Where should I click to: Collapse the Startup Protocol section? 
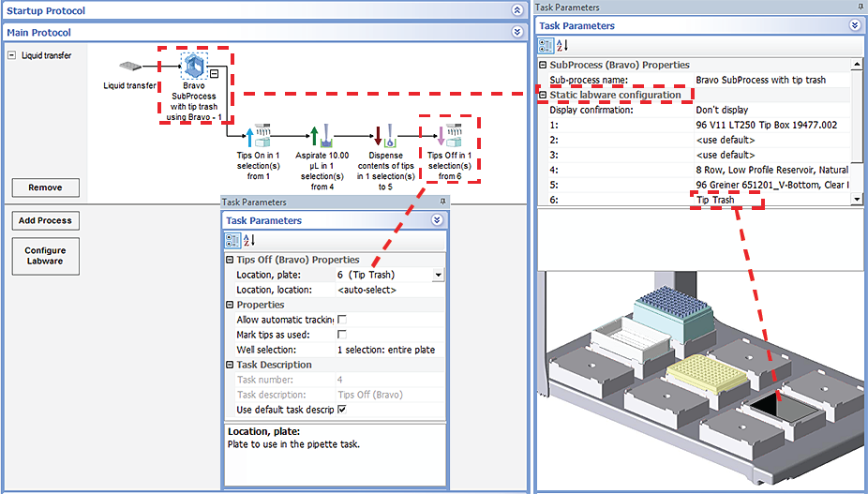click(x=517, y=10)
